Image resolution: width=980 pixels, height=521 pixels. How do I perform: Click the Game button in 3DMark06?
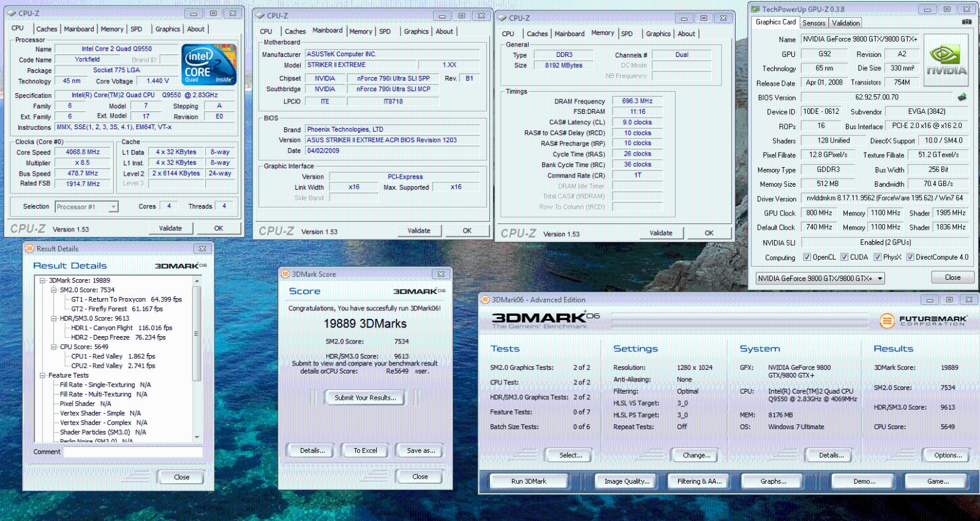coord(938,481)
